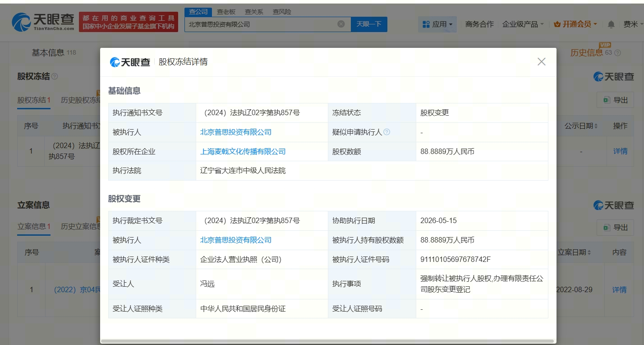644x345 pixels.
Task: Open the 应用 dropdown menu
Action: (x=437, y=24)
